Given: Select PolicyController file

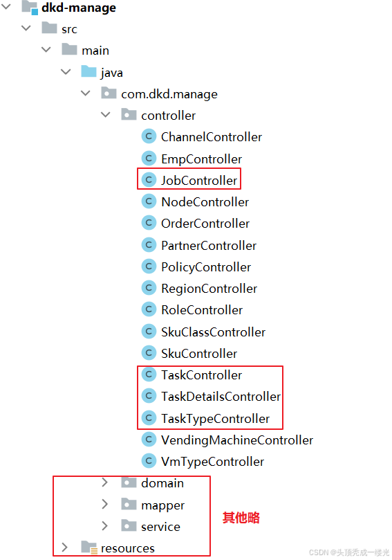Looking at the screenshot, I should [x=206, y=267].
